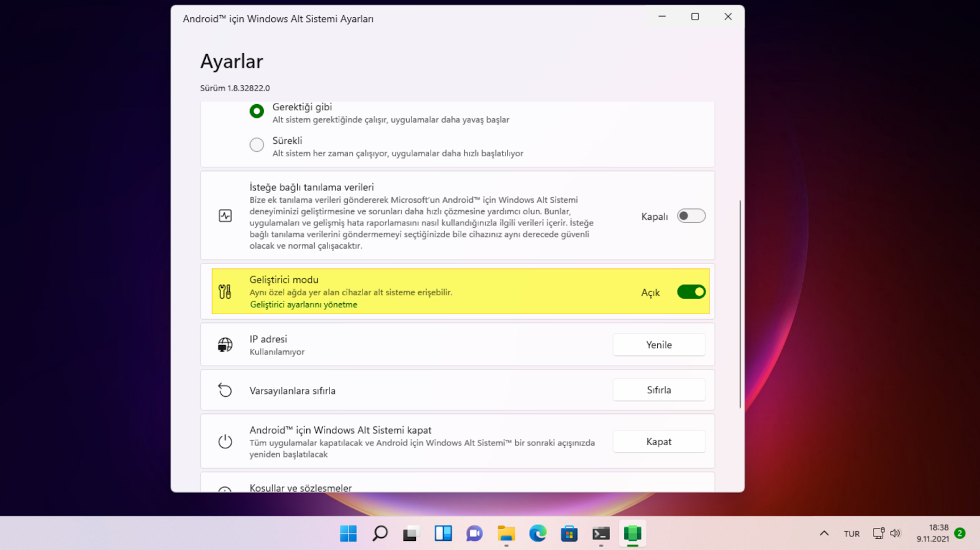
Task: Click the diagnostics data chart icon
Action: pyautogui.click(x=225, y=216)
